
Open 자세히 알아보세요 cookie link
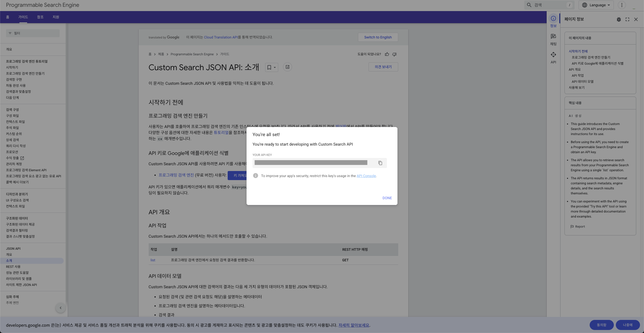tap(354, 325)
